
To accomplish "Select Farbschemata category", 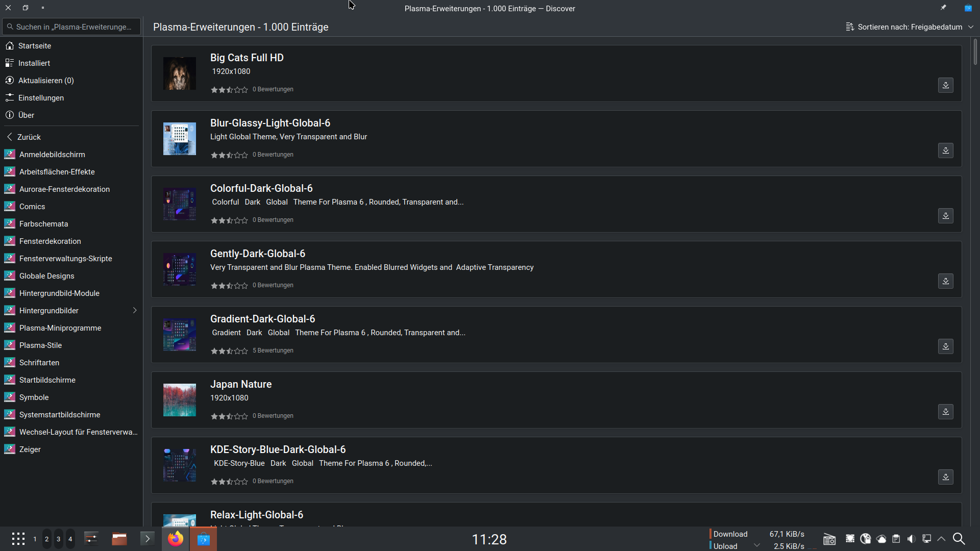I will (x=71, y=224).
